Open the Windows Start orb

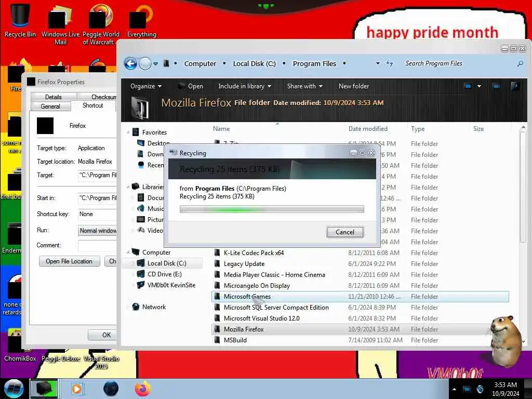[14, 389]
